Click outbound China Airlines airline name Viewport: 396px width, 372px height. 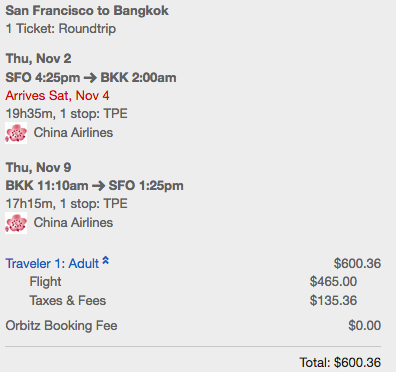point(73,133)
